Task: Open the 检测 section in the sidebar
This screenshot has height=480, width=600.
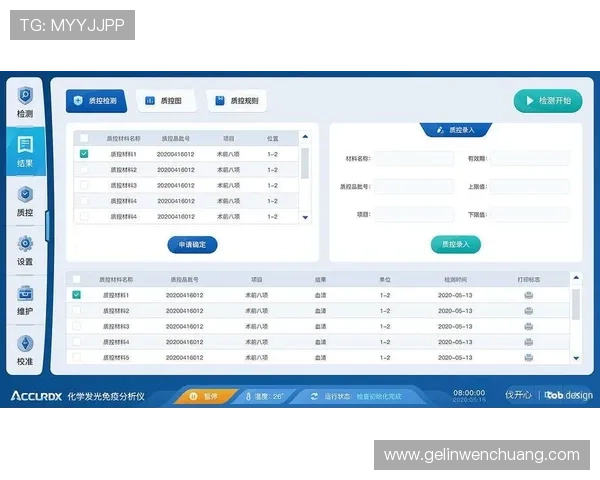Action: pyautogui.click(x=25, y=102)
